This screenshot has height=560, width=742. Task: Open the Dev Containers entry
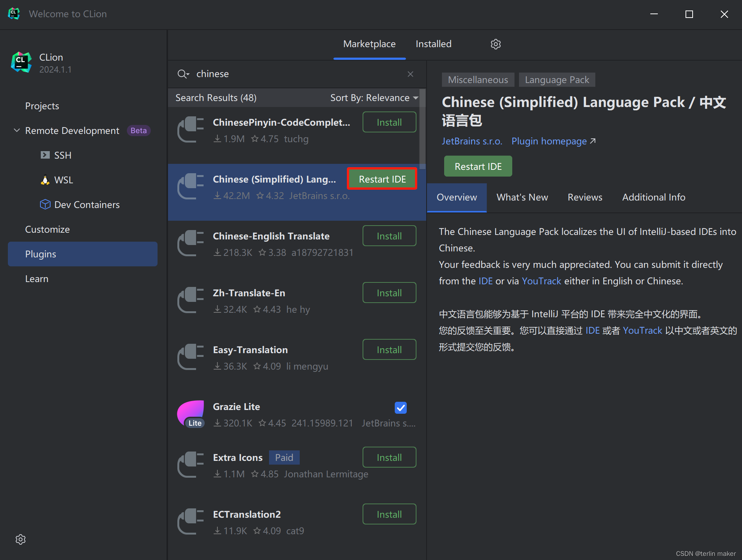pos(87,205)
